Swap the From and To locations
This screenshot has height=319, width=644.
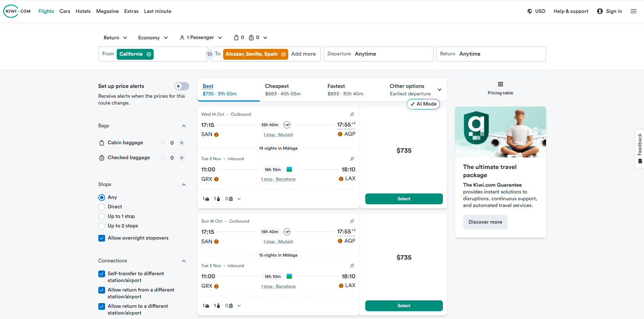[x=210, y=54]
